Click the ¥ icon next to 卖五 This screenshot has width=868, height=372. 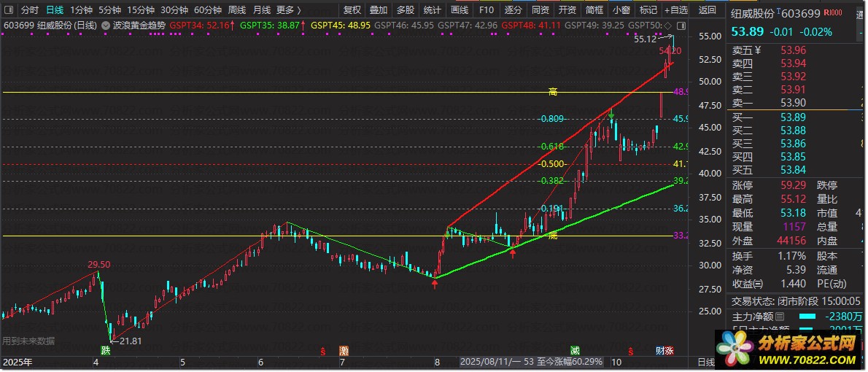coord(758,50)
